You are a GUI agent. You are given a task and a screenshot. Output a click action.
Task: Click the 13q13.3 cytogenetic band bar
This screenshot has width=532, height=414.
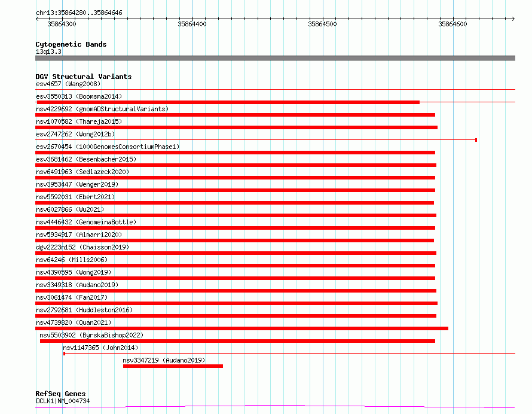(275, 58)
